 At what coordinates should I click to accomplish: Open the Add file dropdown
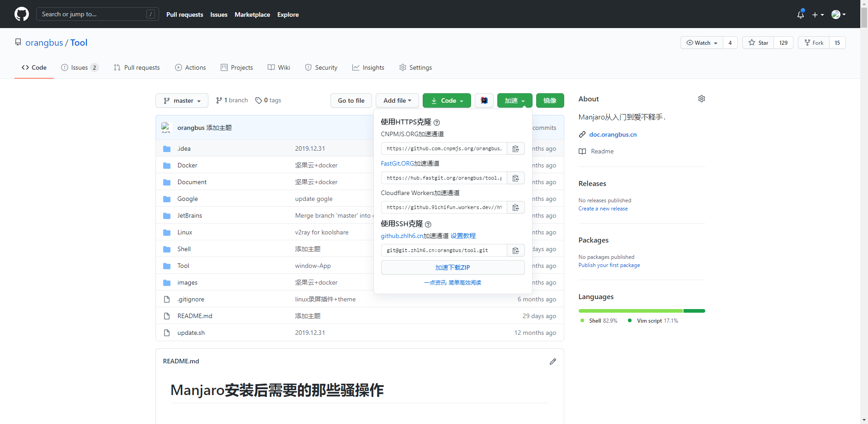[x=397, y=100]
